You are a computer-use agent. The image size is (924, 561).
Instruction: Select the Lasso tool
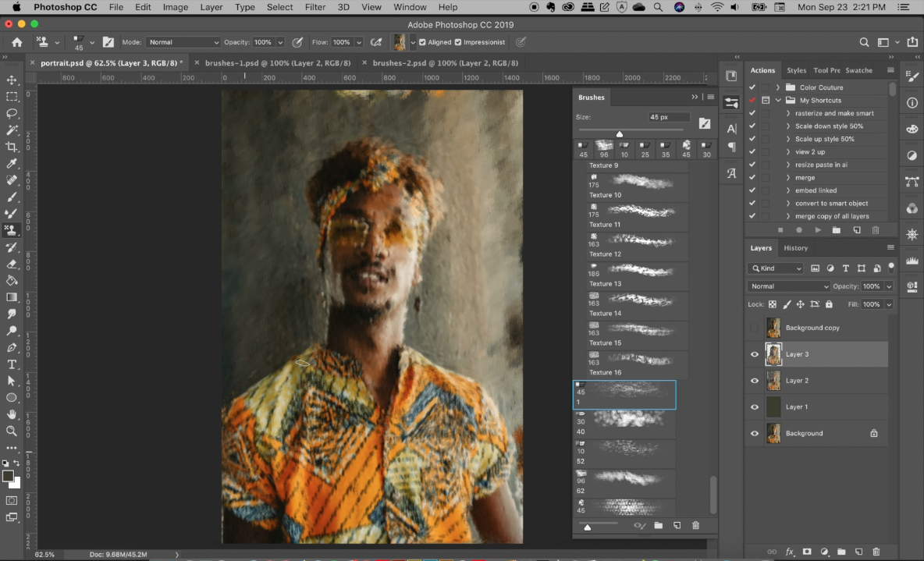click(11, 113)
